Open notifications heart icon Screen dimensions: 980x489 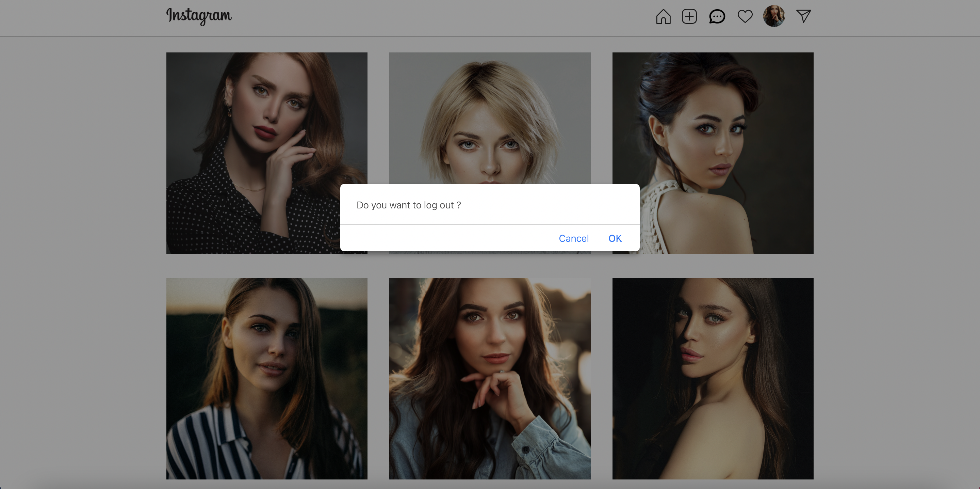point(745,16)
